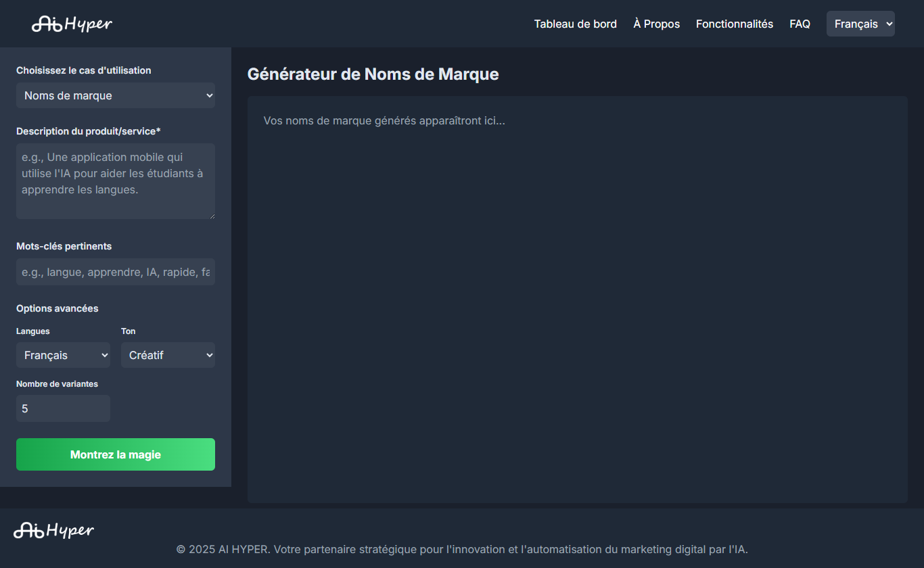Open the Langues dropdown

[x=63, y=355]
